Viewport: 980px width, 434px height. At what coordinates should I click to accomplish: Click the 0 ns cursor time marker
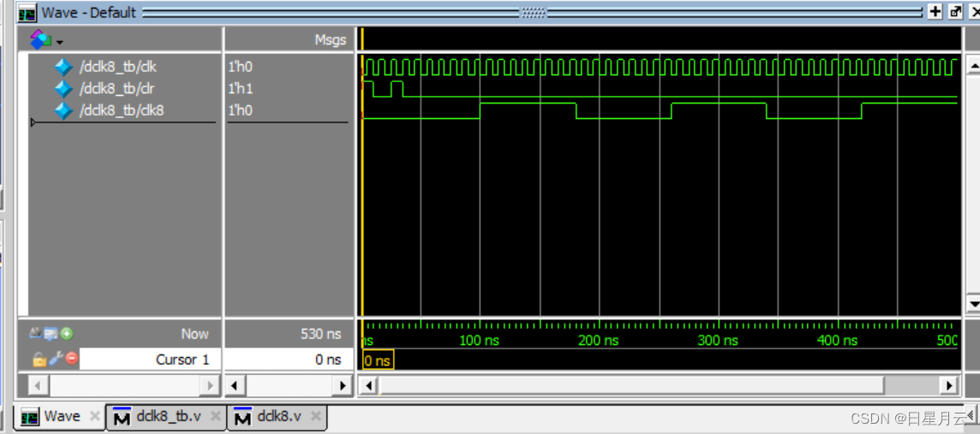click(x=378, y=360)
